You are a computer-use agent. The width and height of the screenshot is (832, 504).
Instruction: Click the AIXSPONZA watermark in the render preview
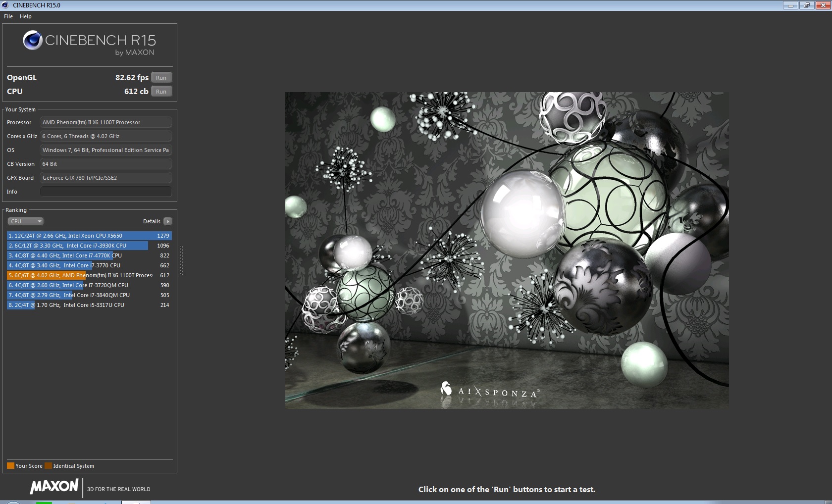490,391
